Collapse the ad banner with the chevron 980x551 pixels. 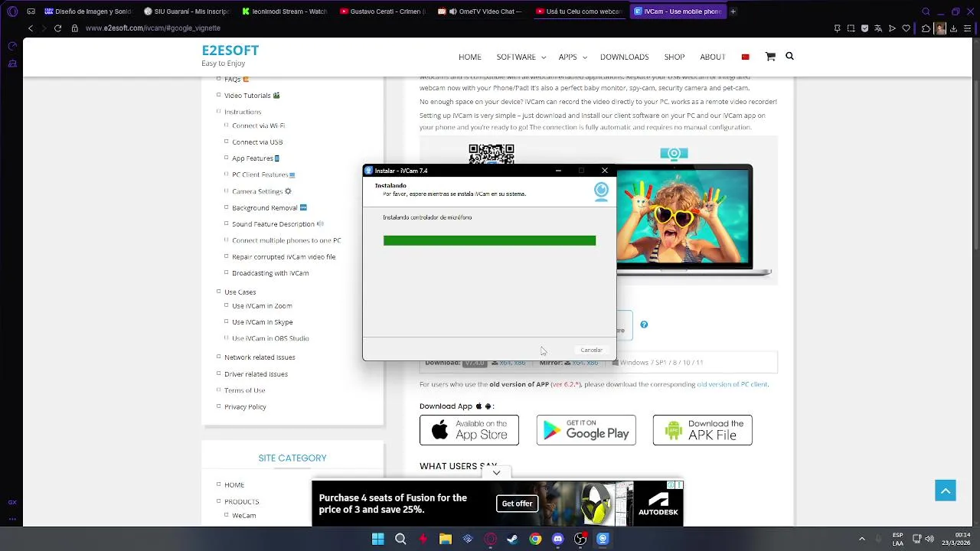(x=496, y=473)
